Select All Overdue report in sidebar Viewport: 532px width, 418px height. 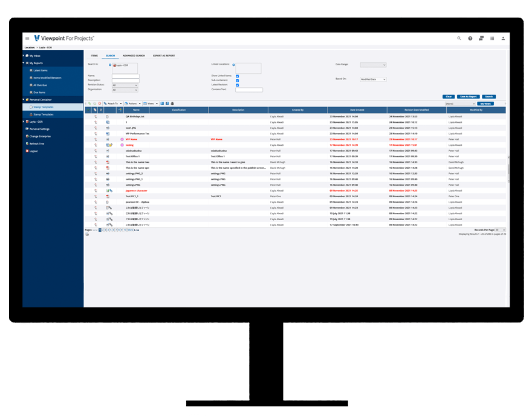coord(40,85)
